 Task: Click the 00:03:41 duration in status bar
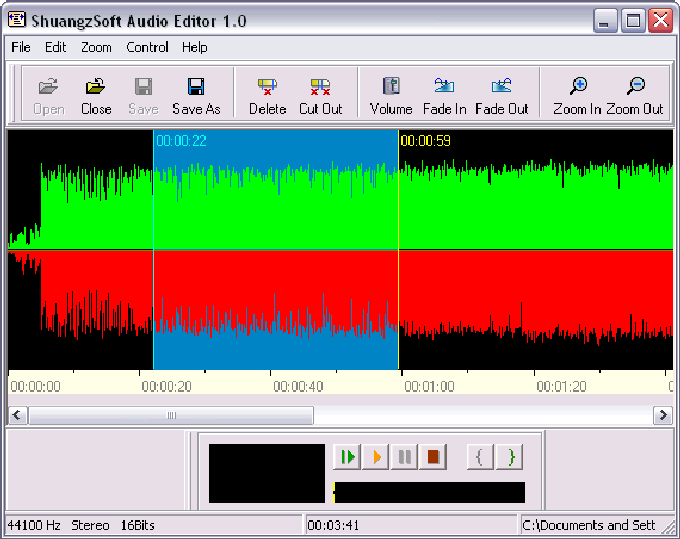[333, 526]
